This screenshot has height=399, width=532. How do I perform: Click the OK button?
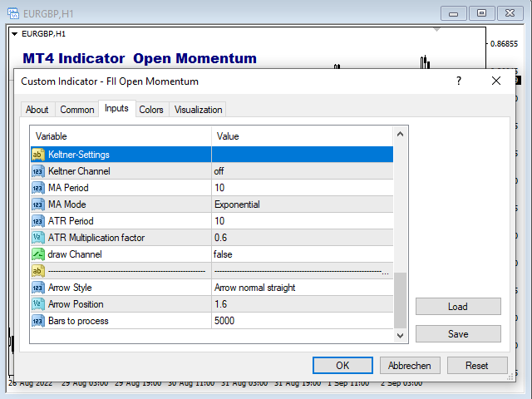point(342,366)
